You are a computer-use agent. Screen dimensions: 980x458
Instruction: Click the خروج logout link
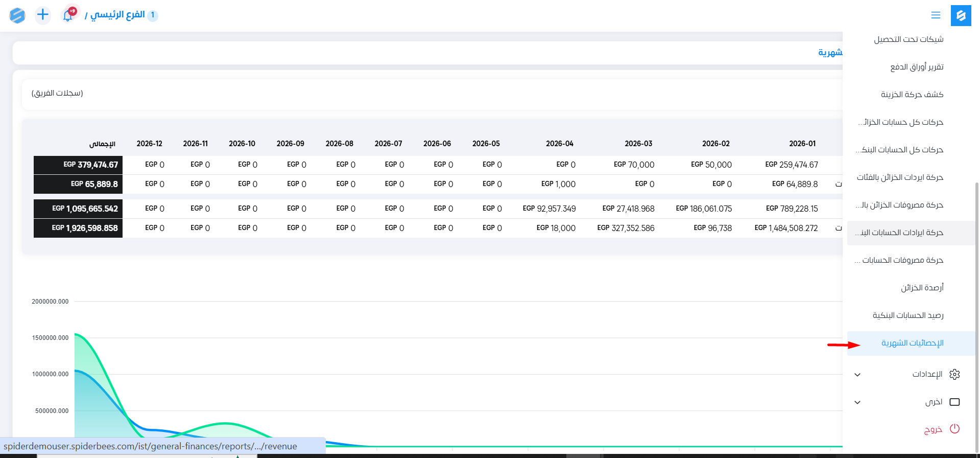933,429
